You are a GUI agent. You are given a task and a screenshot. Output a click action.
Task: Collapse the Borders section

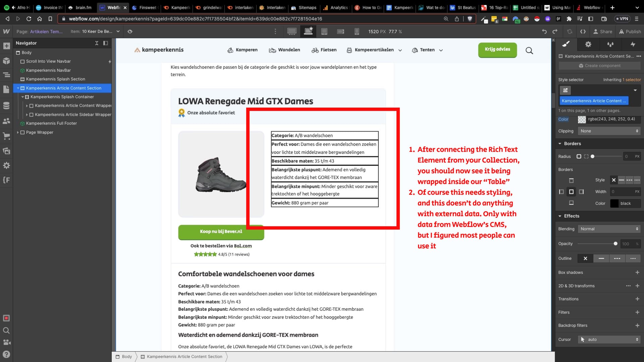(x=560, y=144)
